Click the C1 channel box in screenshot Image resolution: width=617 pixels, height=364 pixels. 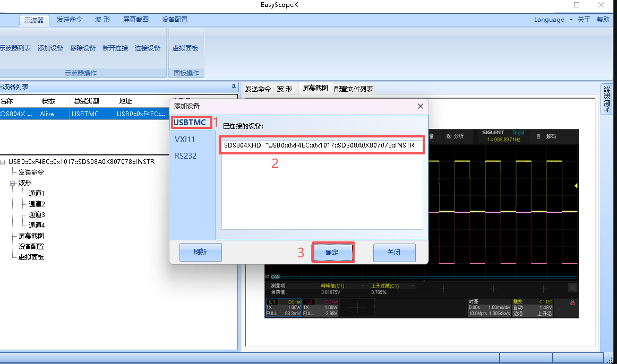pyautogui.click(x=284, y=308)
